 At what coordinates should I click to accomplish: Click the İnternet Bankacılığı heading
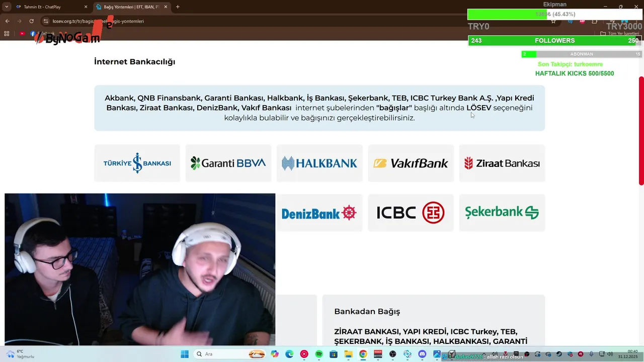[134, 62]
